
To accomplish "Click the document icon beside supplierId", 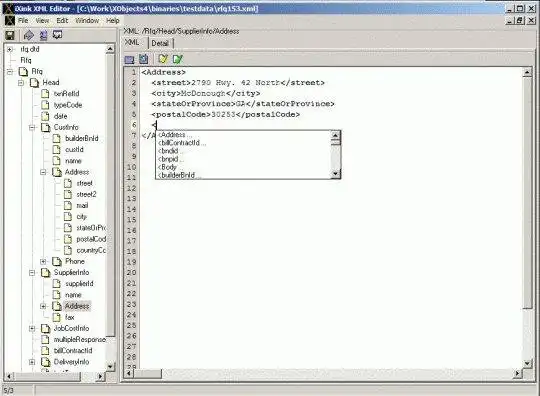I will (x=56, y=283).
